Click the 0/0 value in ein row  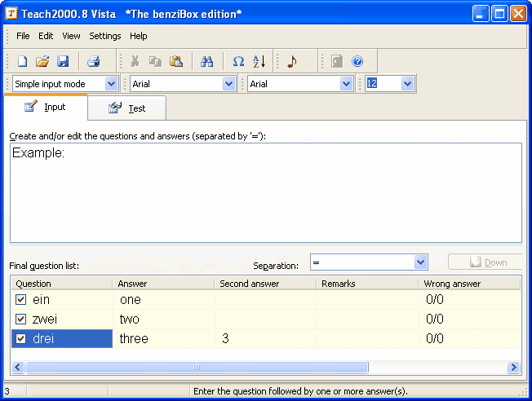tap(435, 299)
